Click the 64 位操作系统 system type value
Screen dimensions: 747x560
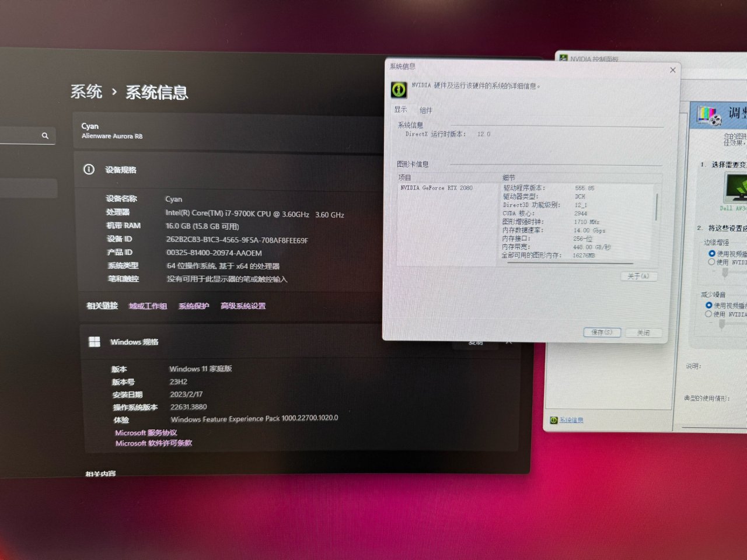(x=223, y=266)
